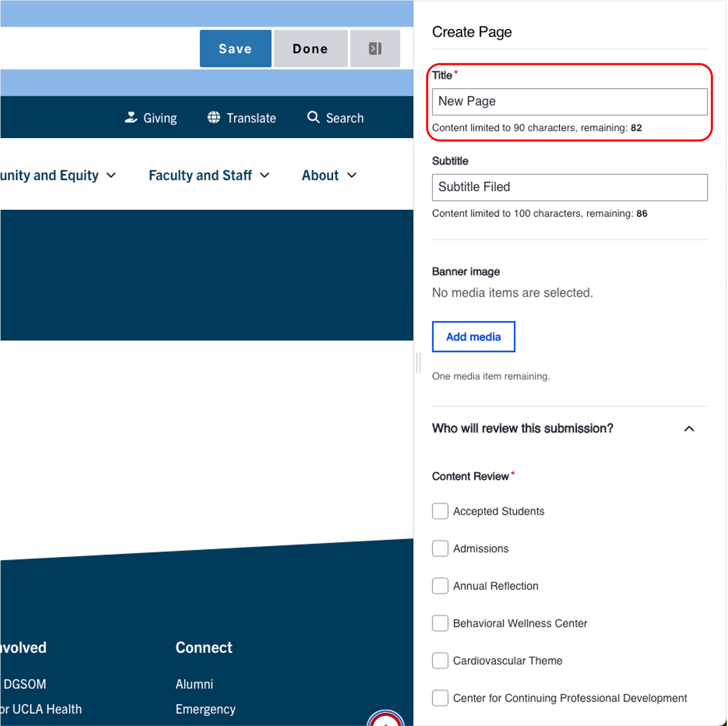
Task: Click the Search magnifier icon
Action: 313,118
